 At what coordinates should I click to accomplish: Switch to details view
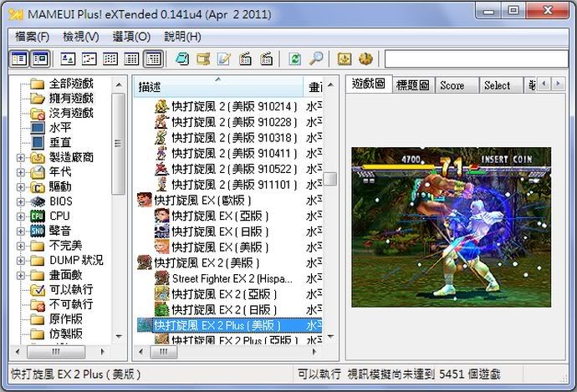coord(131,59)
